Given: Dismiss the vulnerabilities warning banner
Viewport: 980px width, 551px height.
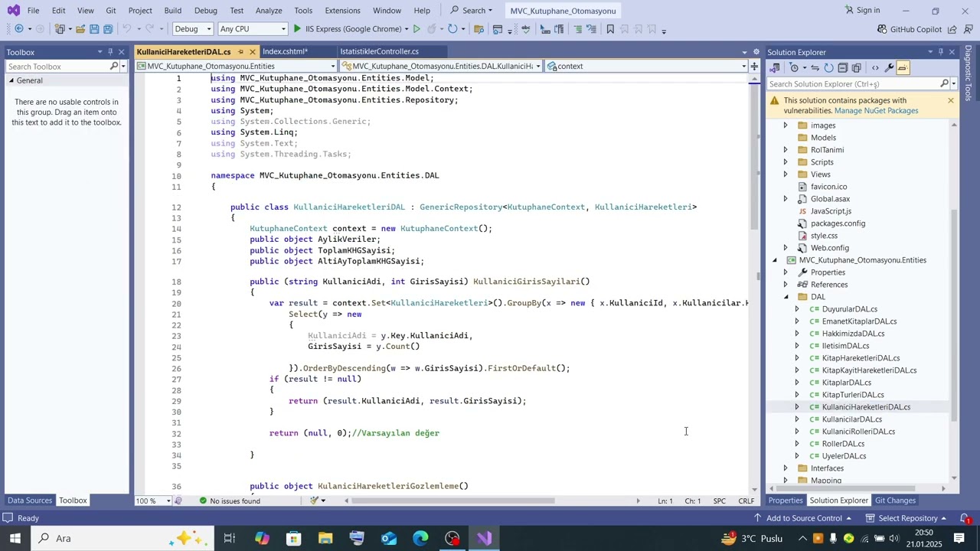Looking at the screenshot, I should click(951, 101).
